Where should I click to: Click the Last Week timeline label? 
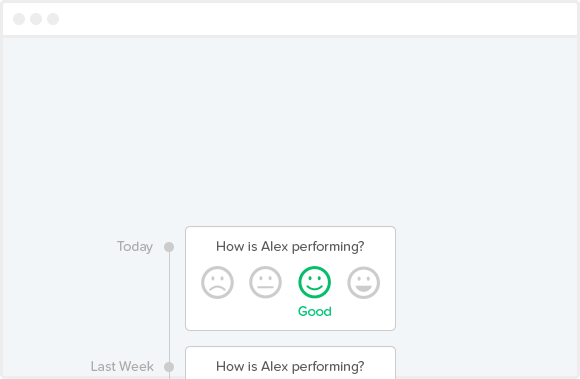[x=122, y=366]
